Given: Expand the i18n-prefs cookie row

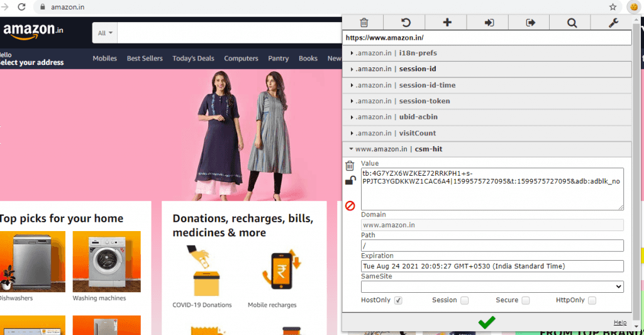Looking at the screenshot, I should point(487,53).
